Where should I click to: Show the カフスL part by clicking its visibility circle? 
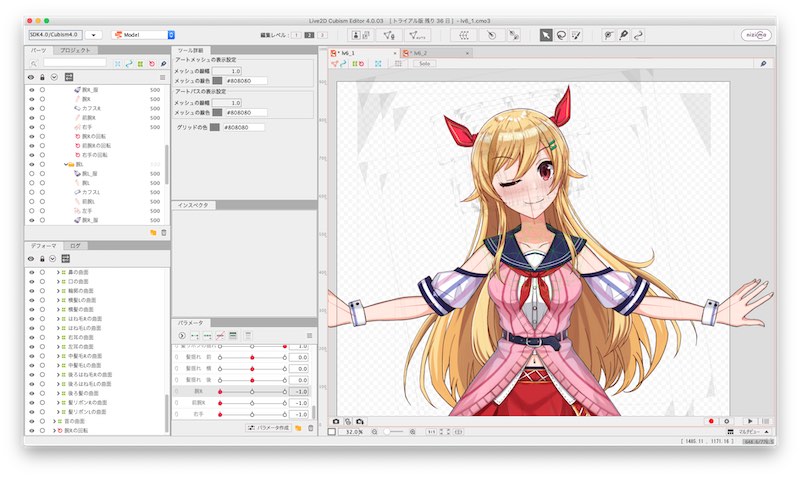(x=32, y=192)
